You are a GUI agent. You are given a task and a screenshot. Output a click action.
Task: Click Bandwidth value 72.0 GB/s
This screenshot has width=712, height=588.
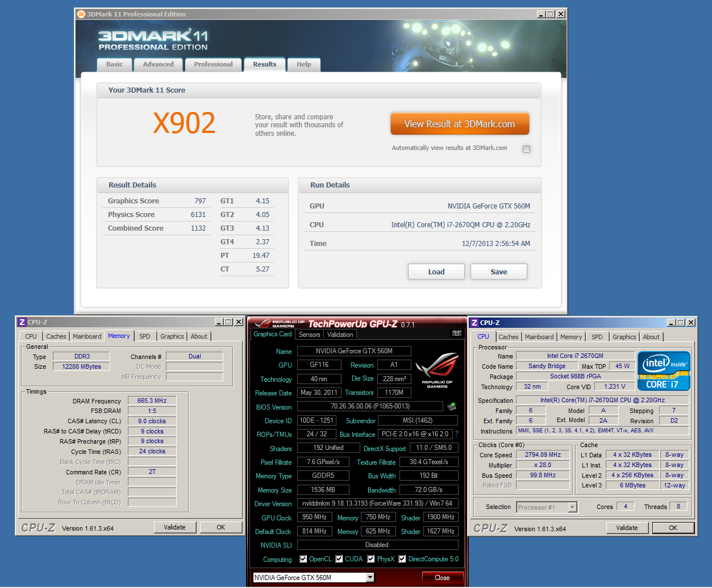[428, 490]
